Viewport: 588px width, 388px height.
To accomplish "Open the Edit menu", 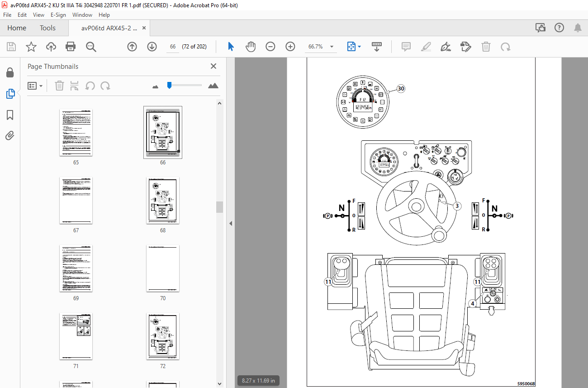I will (22, 15).
